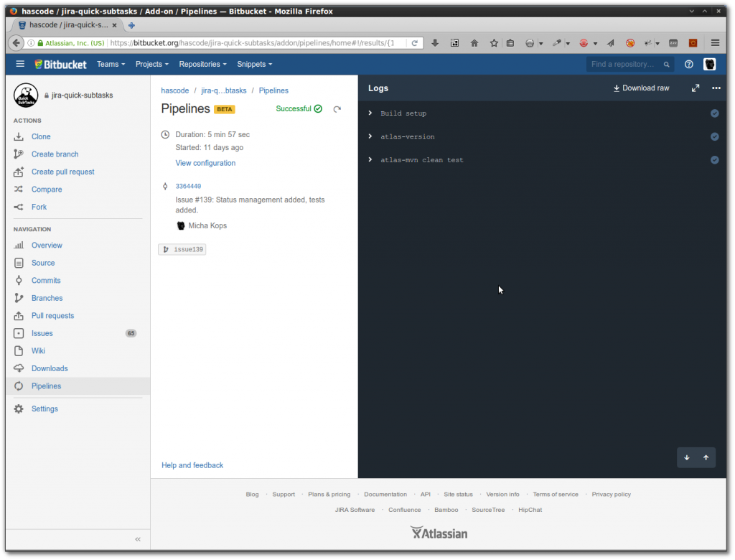Open the Issues section in the sidebar
This screenshot has height=560, width=735.
point(41,332)
